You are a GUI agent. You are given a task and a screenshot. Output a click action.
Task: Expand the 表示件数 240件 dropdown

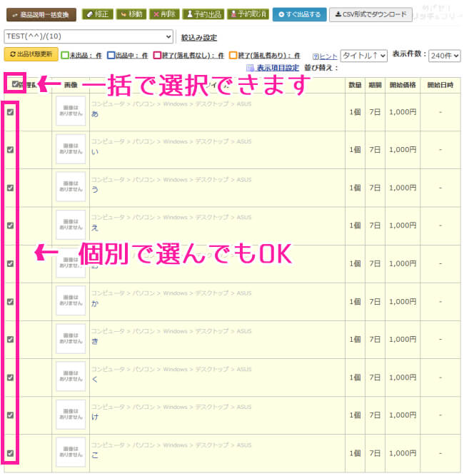(x=444, y=55)
